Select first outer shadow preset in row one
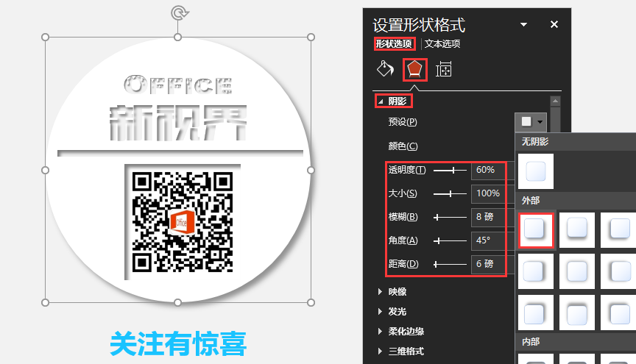Image resolution: width=636 pixels, height=364 pixels. [536, 230]
